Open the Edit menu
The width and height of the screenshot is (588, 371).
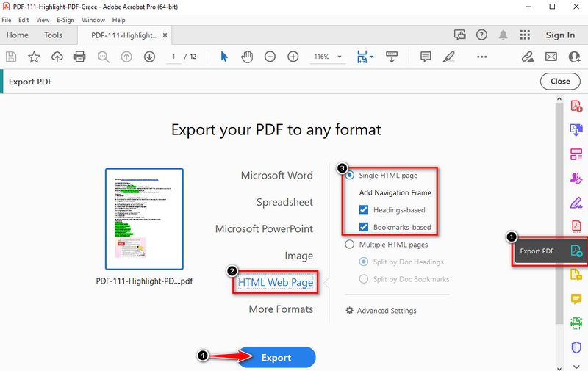pyautogui.click(x=24, y=20)
